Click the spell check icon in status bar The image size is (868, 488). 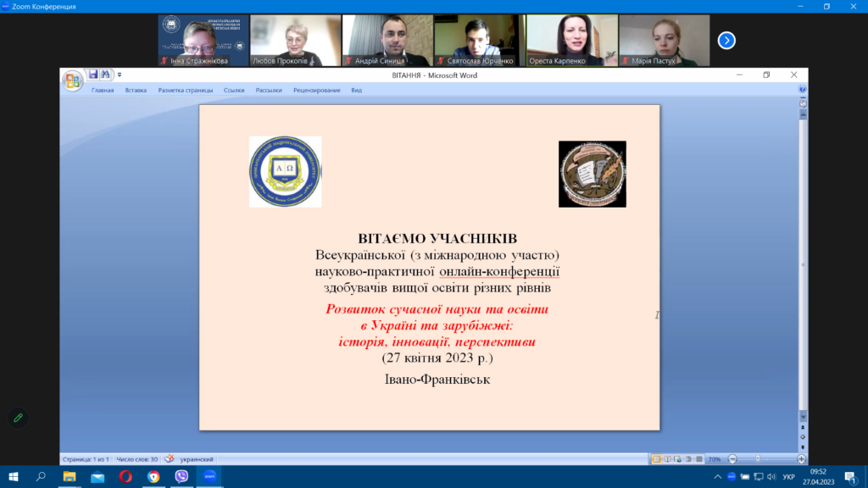pyautogui.click(x=169, y=458)
